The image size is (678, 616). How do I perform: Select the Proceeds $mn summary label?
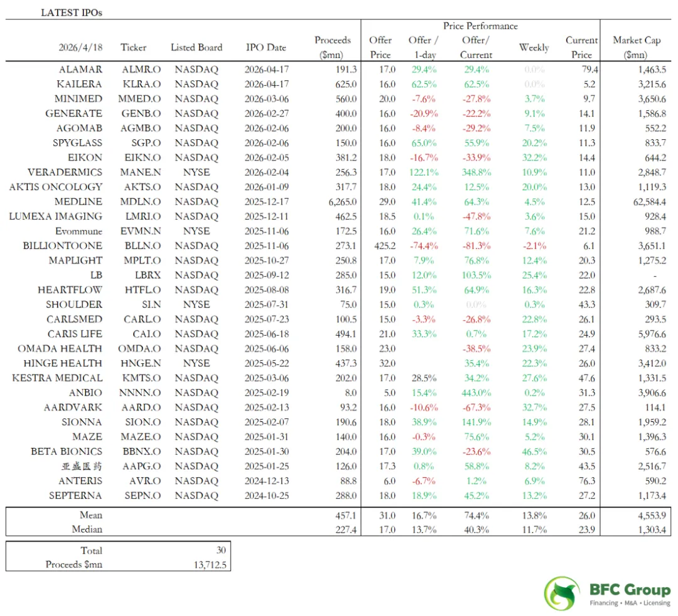coord(74,565)
